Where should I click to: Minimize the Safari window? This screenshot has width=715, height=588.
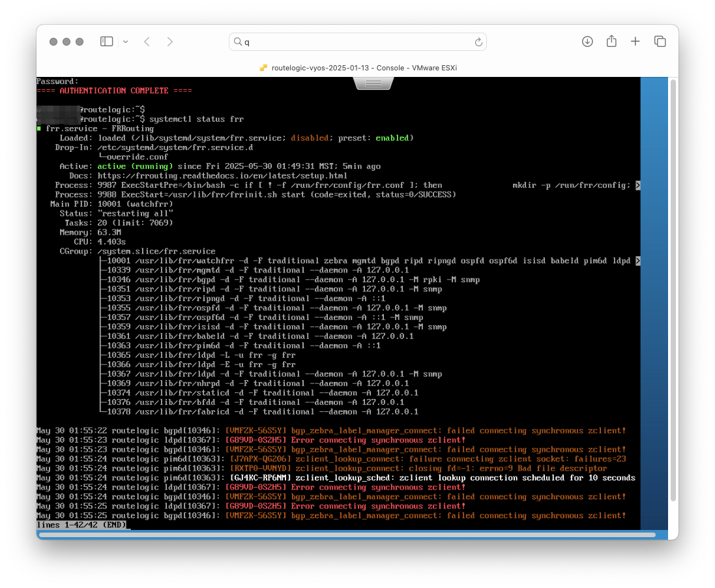tap(66, 42)
